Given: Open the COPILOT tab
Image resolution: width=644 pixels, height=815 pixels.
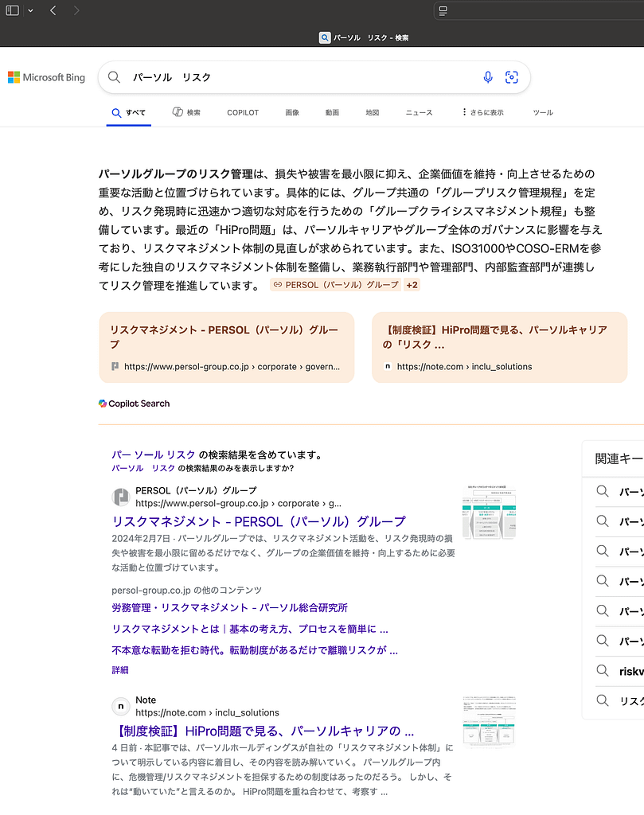Looking at the screenshot, I should coord(243,113).
